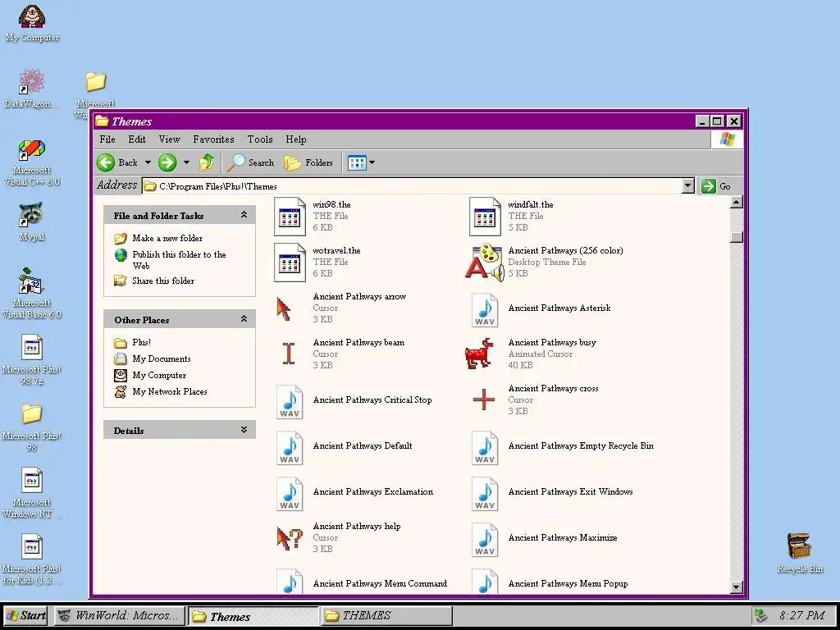Select Ancient Pathways Menu Popup icon
840x630 pixels.
485,582
